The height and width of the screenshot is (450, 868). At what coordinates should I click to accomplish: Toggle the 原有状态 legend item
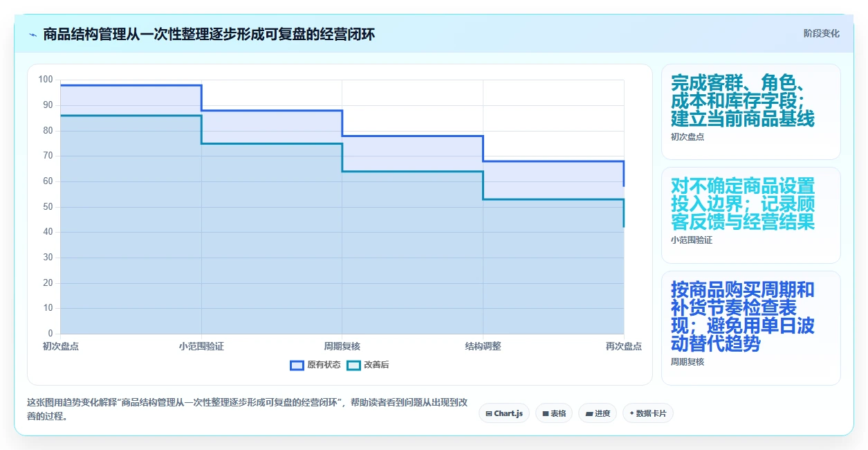315,365
